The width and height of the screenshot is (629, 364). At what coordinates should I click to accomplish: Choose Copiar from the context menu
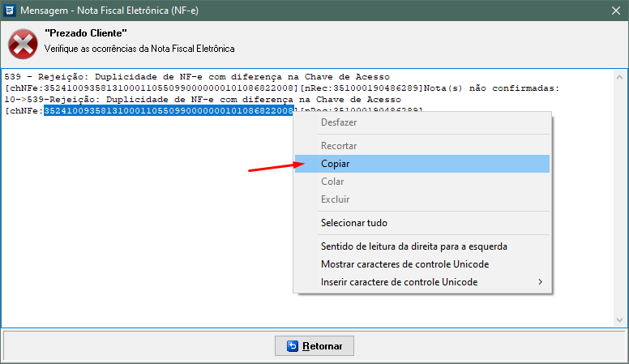pyautogui.click(x=336, y=164)
